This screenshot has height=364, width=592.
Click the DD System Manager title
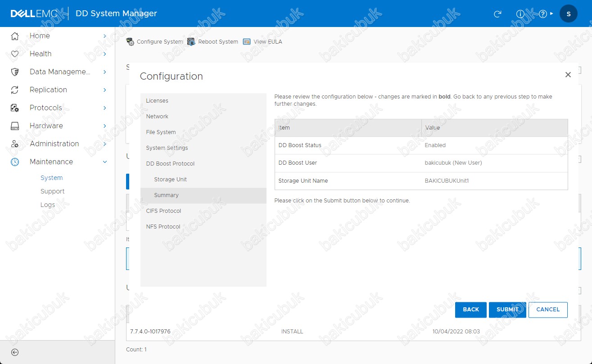(x=116, y=13)
